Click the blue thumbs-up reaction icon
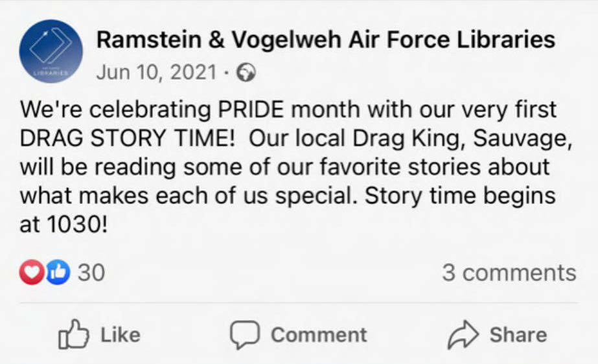 pos(57,273)
